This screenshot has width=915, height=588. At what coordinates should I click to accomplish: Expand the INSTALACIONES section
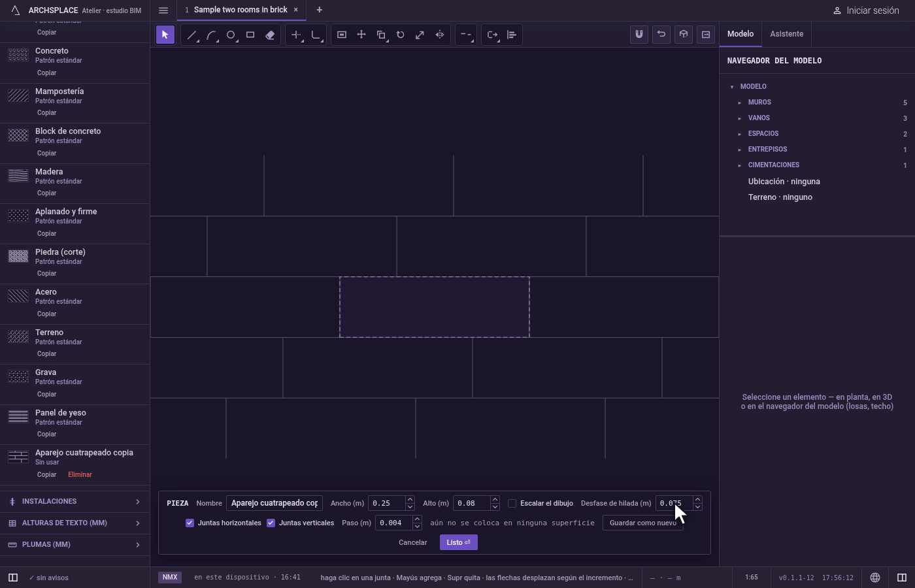75,502
